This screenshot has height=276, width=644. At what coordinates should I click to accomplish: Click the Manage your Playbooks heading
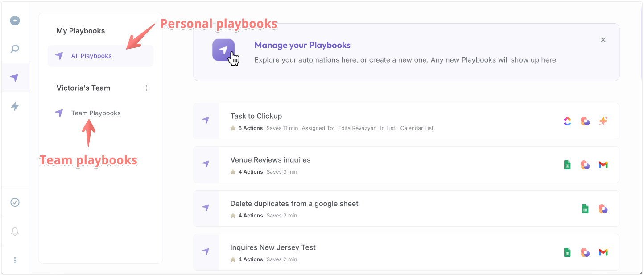(x=302, y=45)
